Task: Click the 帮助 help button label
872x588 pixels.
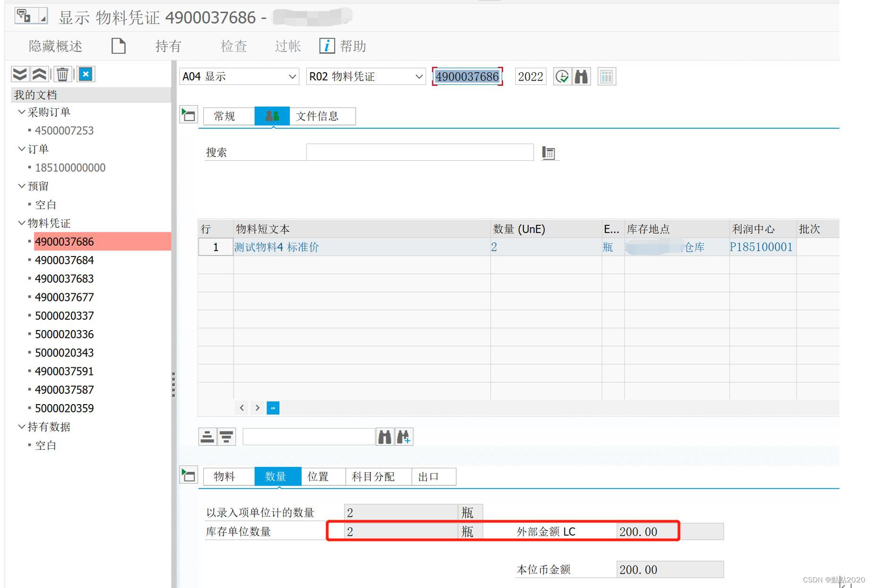Action: [353, 46]
